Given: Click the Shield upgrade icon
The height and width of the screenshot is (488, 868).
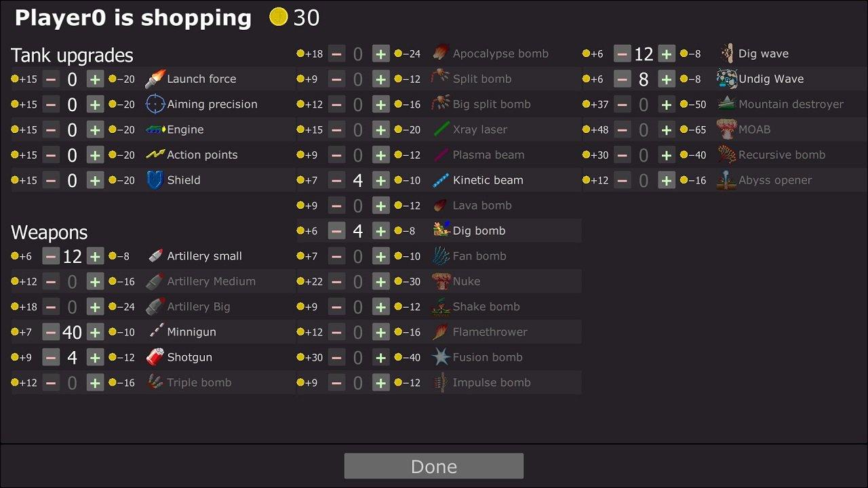Looking at the screenshot, I should (155, 180).
